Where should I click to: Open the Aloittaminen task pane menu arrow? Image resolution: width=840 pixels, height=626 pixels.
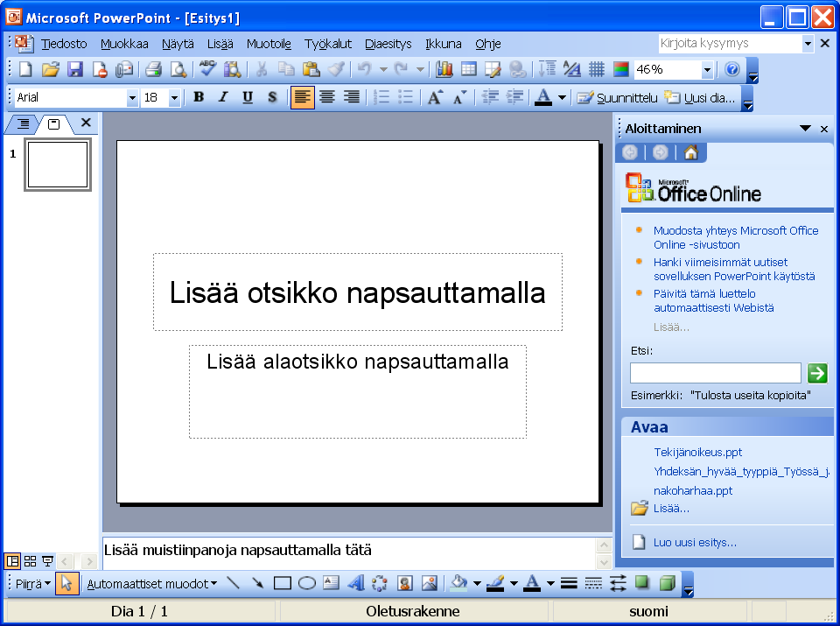coord(805,129)
